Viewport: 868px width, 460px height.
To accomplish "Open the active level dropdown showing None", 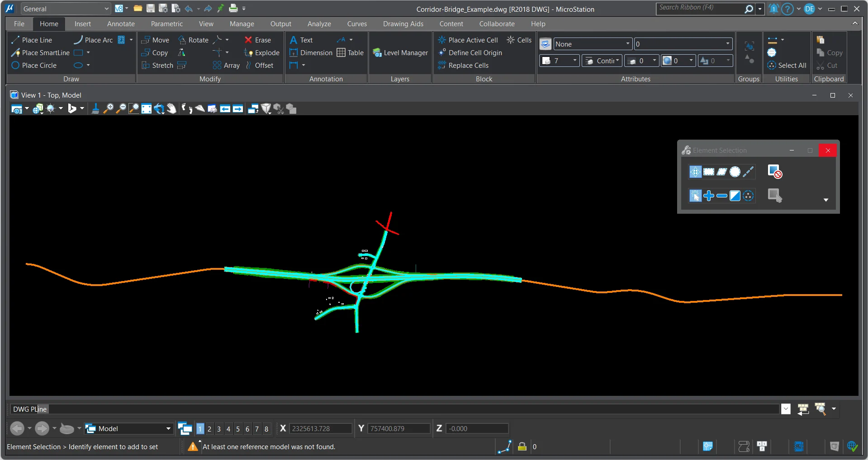I will 592,44.
